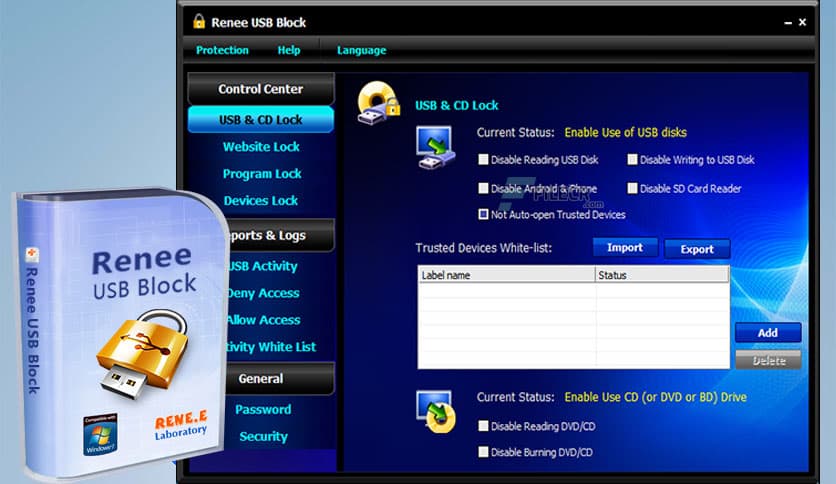836x484 pixels.
Task: Toggle Not Auto-open Trusted Devices checkbox
Action: (483, 214)
